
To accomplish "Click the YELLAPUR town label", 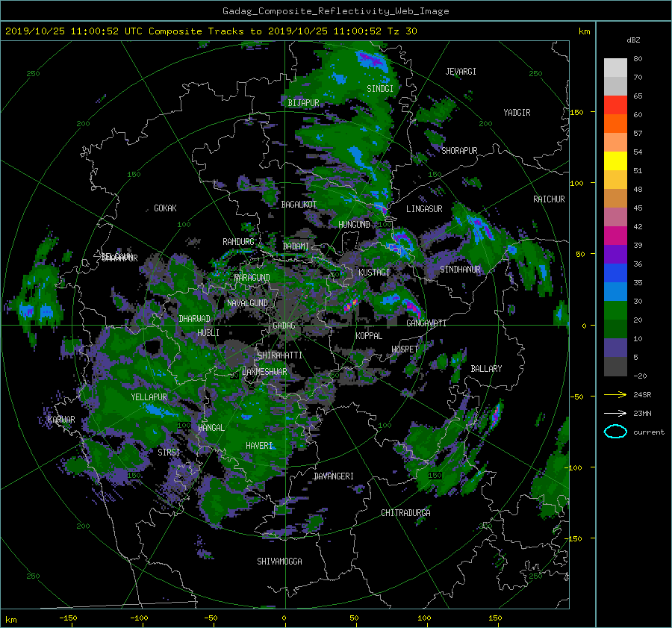I will (149, 397).
